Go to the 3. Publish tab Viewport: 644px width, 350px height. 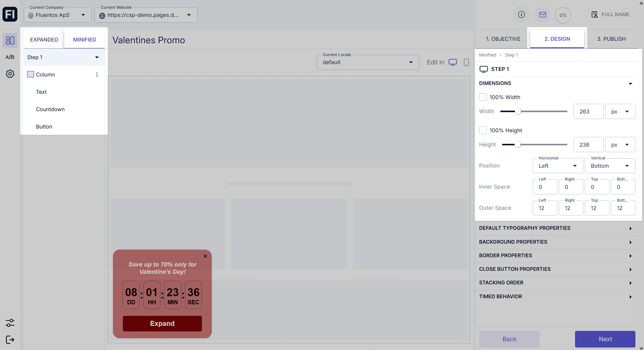click(x=611, y=39)
